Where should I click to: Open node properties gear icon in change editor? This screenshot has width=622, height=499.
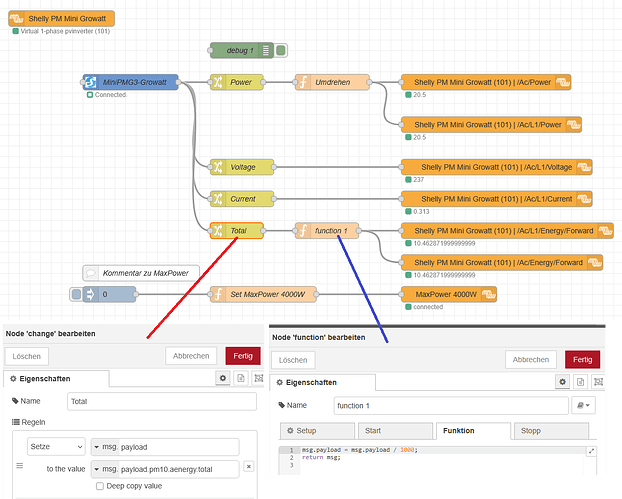tap(223, 379)
